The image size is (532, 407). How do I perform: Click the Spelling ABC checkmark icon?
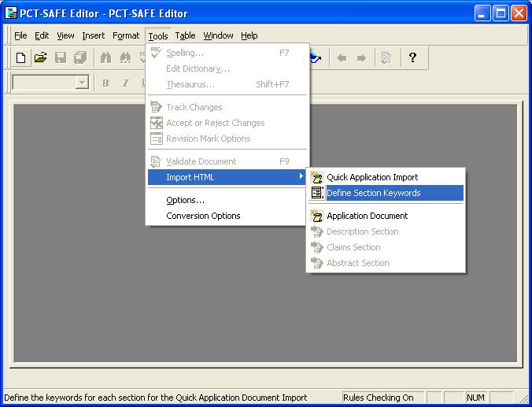click(x=156, y=53)
